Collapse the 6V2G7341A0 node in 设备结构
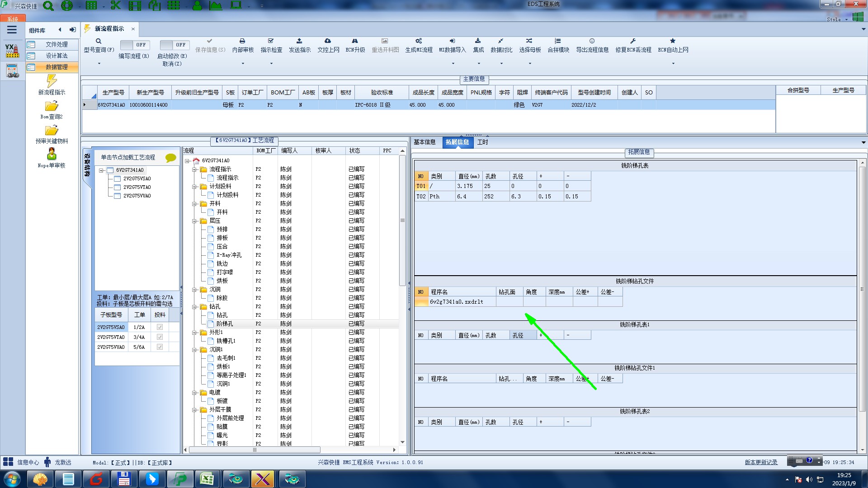 [x=102, y=170]
